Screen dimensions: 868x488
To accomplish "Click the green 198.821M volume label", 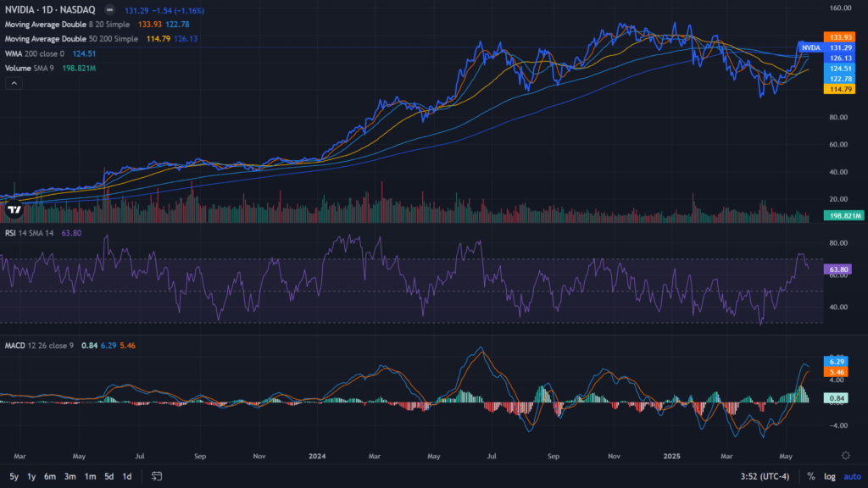I will point(843,216).
